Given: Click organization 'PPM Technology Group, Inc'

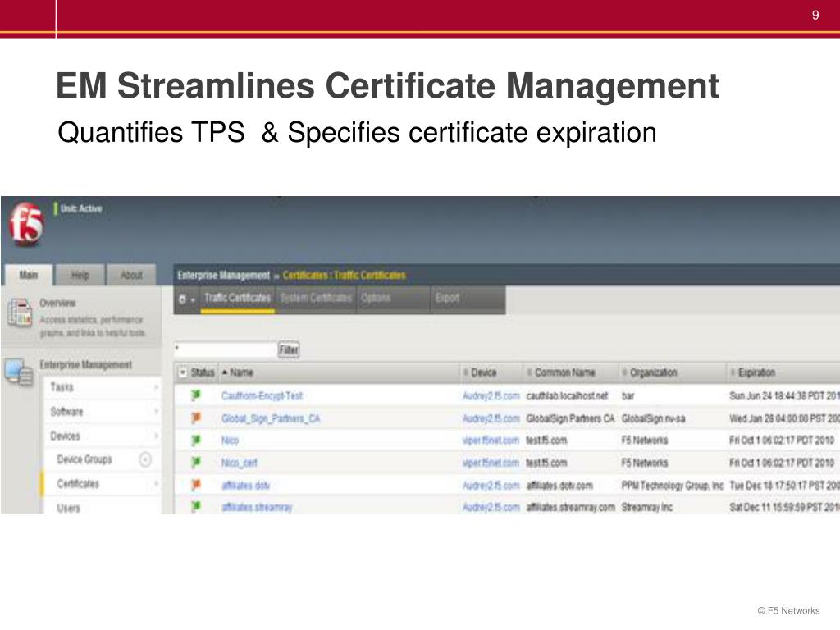Looking at the screenshot, I should 673,486.
